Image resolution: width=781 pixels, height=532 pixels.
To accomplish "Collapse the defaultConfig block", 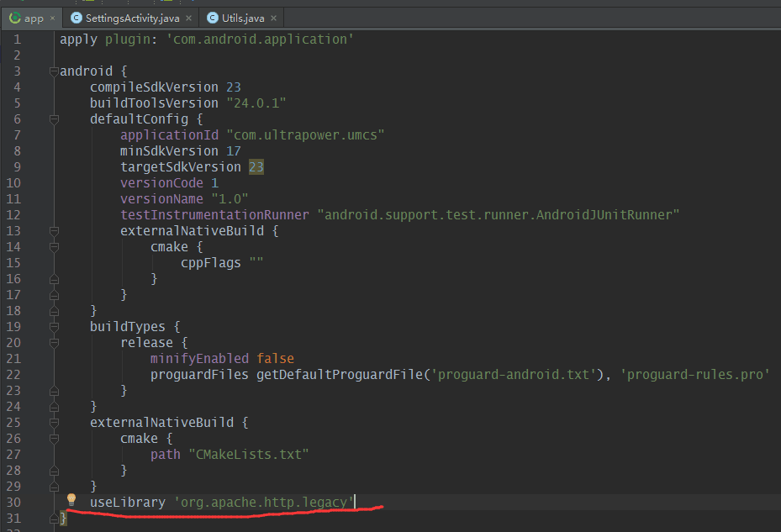I will click(52, 119).
